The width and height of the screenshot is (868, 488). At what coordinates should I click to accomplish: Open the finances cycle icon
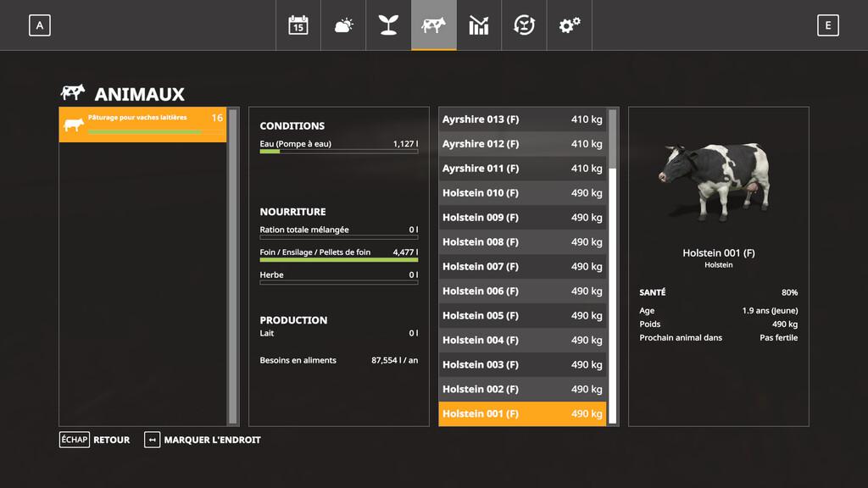point(524,25)
